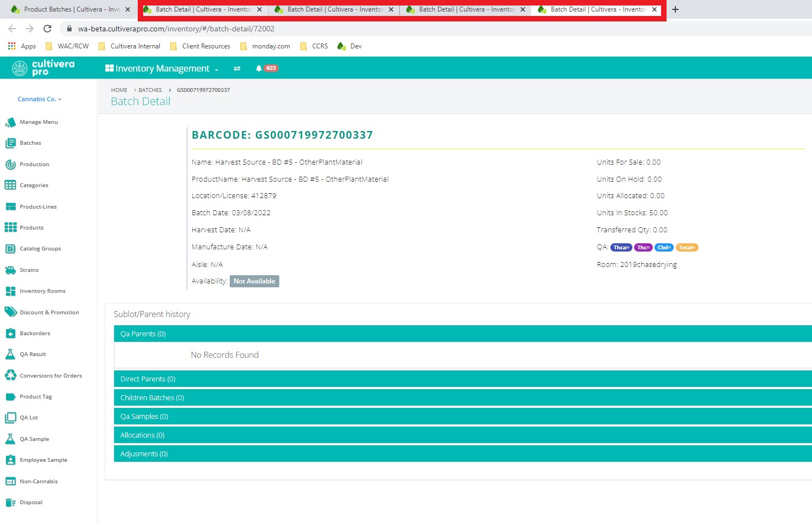The height and width of the screenshot is (524, 812).
Task: Click the barcode GS000719972700337 heading
Action: click(282, 135)
